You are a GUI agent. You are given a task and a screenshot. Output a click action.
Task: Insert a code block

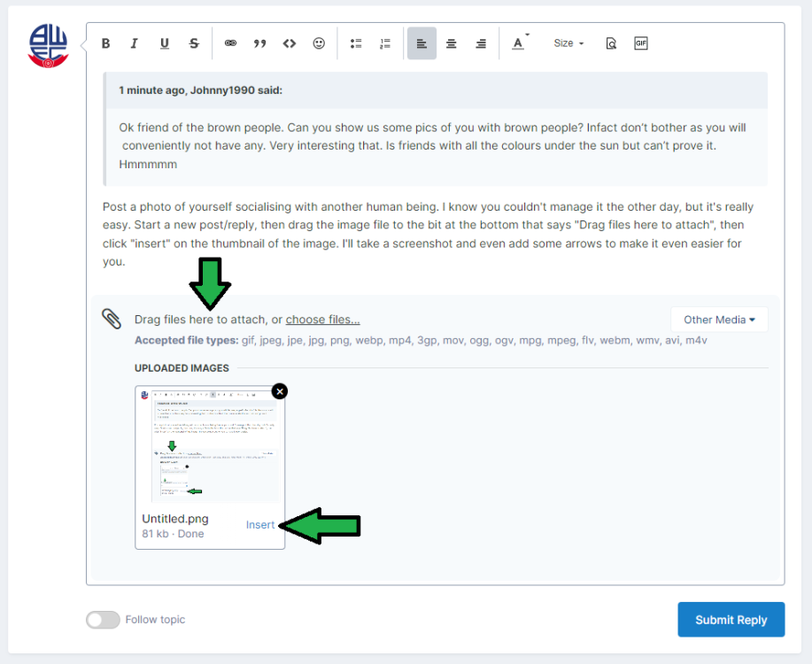(290, 43)
